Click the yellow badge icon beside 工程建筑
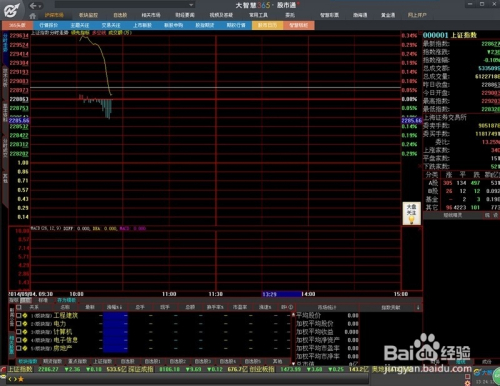Viewport: 500px width, 386px height. (25, 315)
